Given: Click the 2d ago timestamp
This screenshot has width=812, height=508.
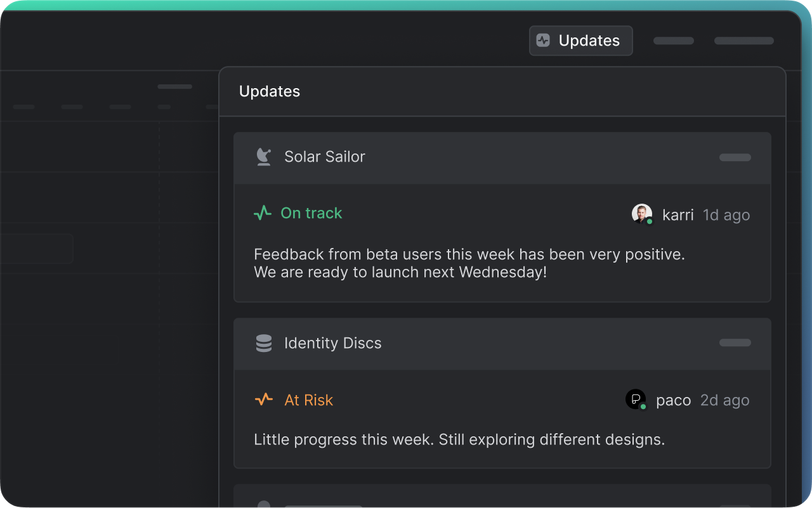Looking at the screenshot, I should pos(724,400).
